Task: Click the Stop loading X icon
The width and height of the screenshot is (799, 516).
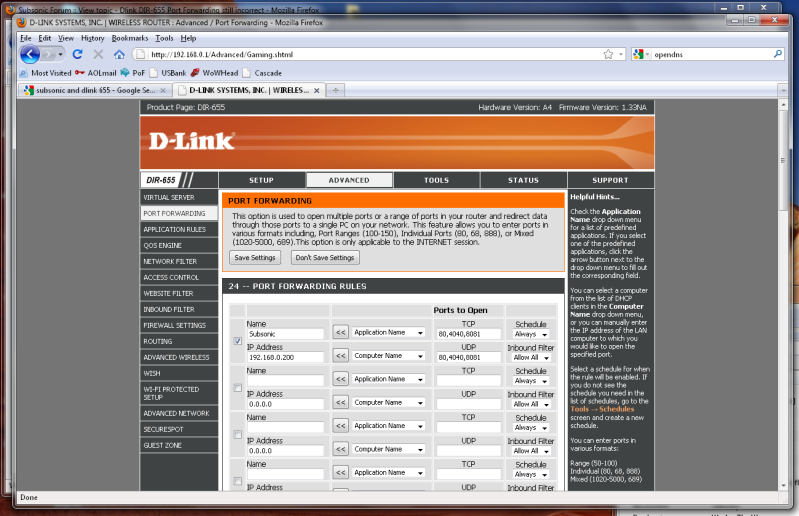Action: click(98, 54)
